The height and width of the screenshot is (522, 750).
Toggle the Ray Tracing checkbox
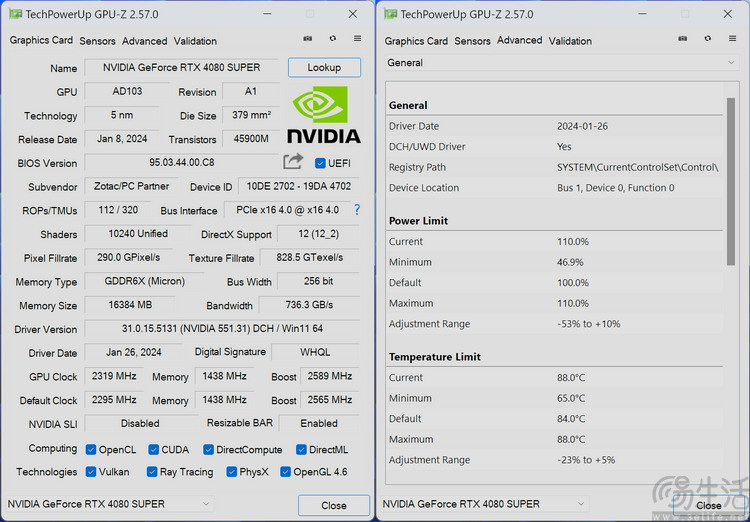pos(152,472)
